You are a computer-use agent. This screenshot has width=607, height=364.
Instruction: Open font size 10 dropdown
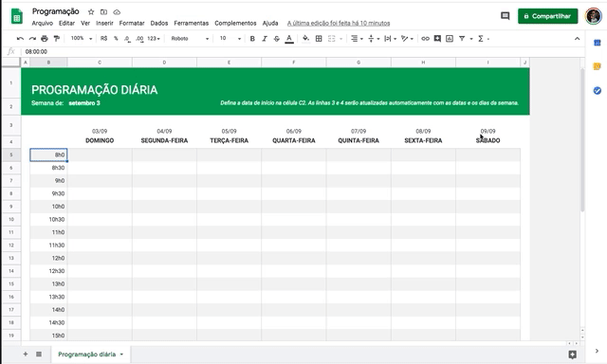pos(230,38)
